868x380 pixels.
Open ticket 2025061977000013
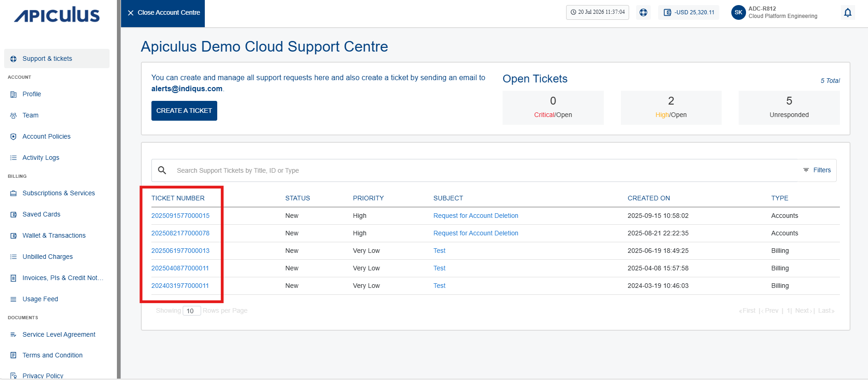click(180, 251)
